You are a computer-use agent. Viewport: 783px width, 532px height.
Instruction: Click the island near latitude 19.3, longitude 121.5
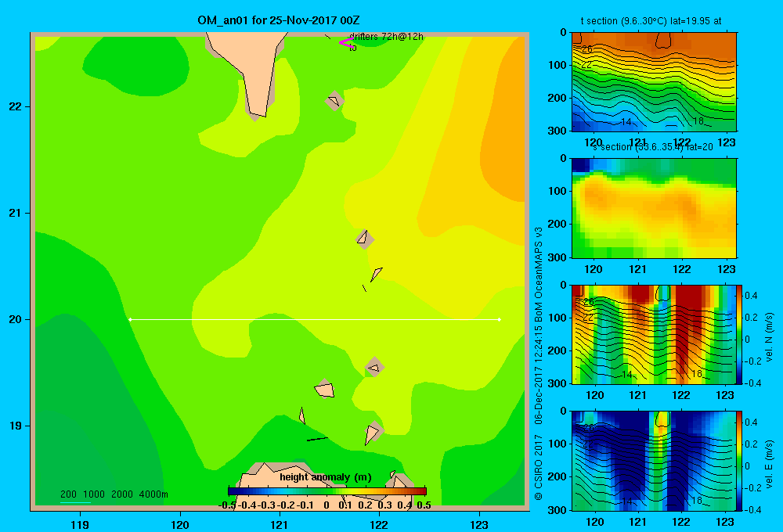pos(325,390)
